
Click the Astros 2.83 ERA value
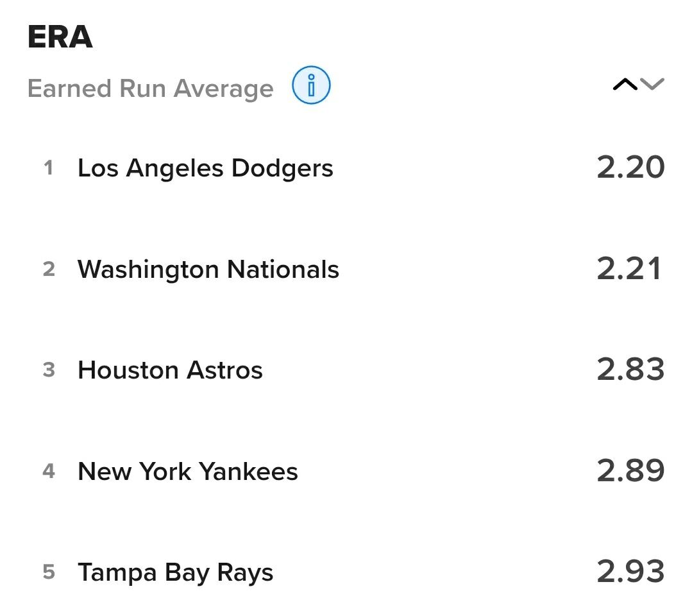(630, 370)
